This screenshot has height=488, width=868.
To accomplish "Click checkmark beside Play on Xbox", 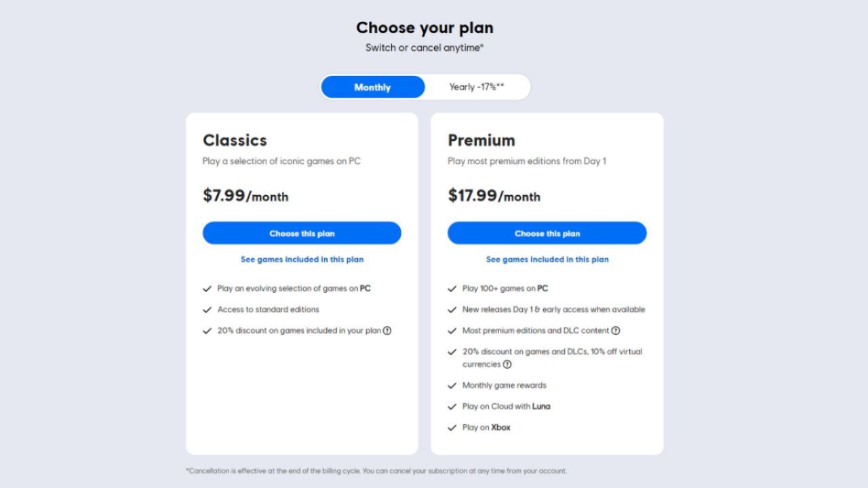I will pos(452,428).
